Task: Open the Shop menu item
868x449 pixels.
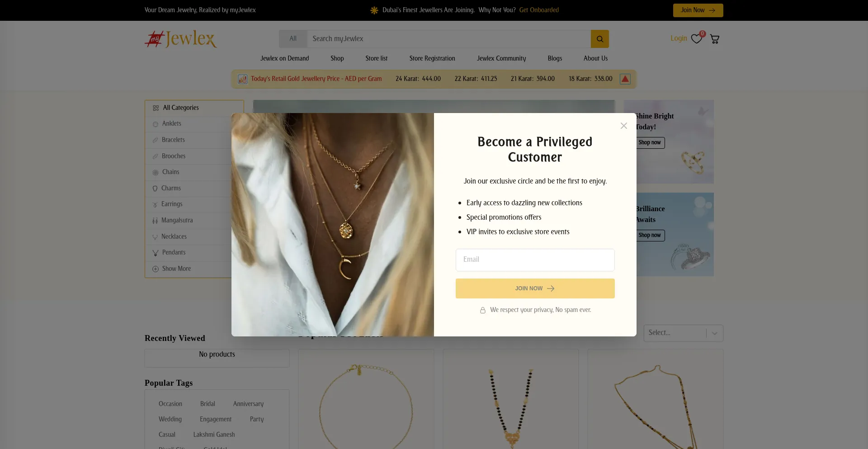Action: pos(337,58)
